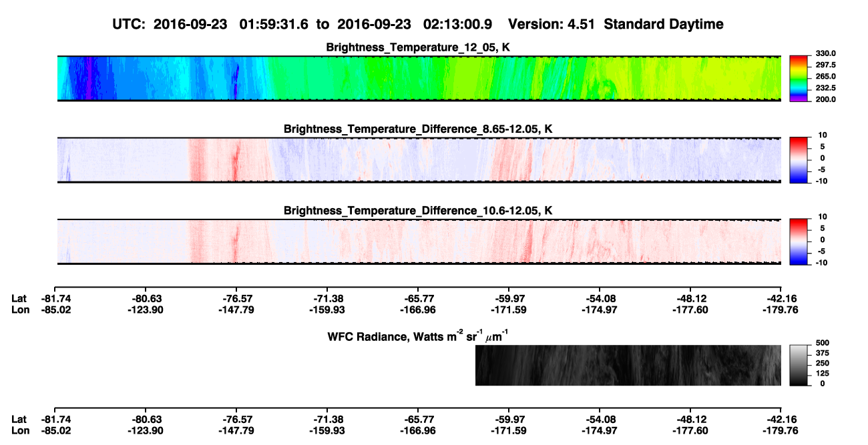The width and height of the screenshot is (868, 445).
Task: Click longitude "-166.96" on the axis below WFC Radiance
Action: (x=417, y=430)
